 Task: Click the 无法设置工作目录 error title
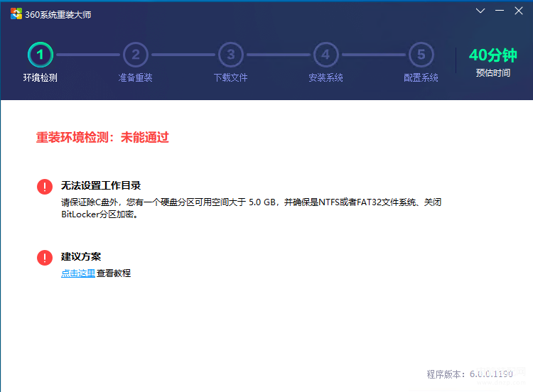coord(101,185)
